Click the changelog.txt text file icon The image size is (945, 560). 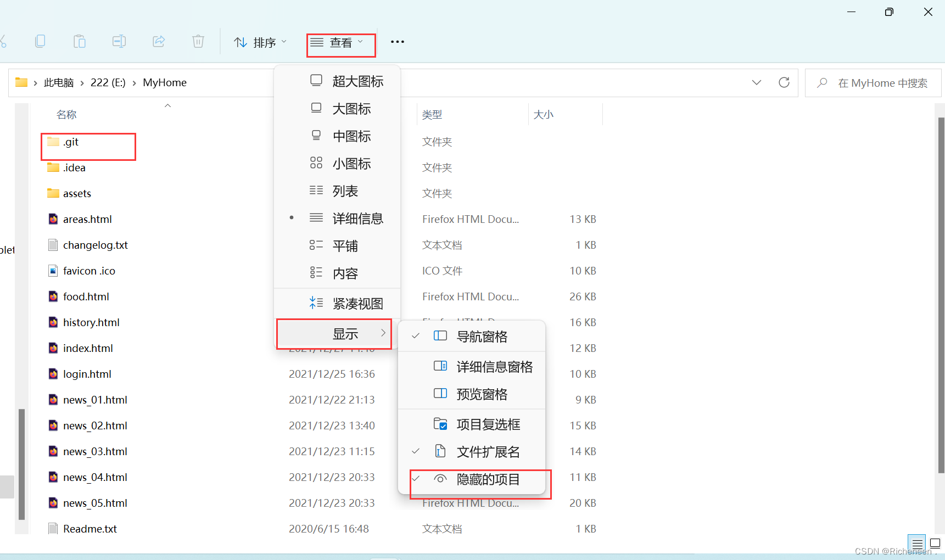tap(53, 245)
